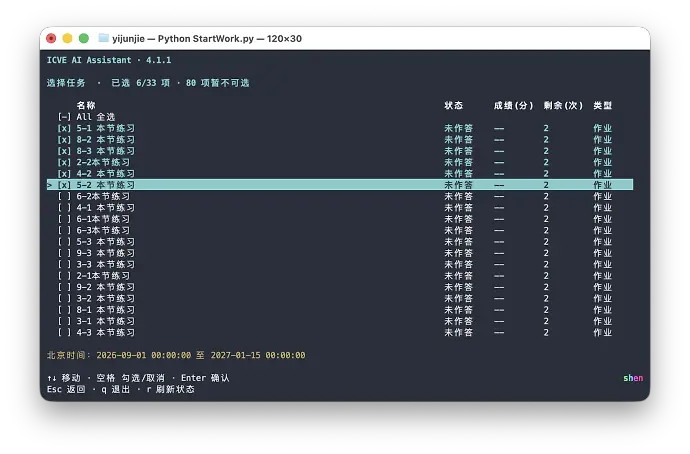Click the 状态 column header

click(454, 106)
